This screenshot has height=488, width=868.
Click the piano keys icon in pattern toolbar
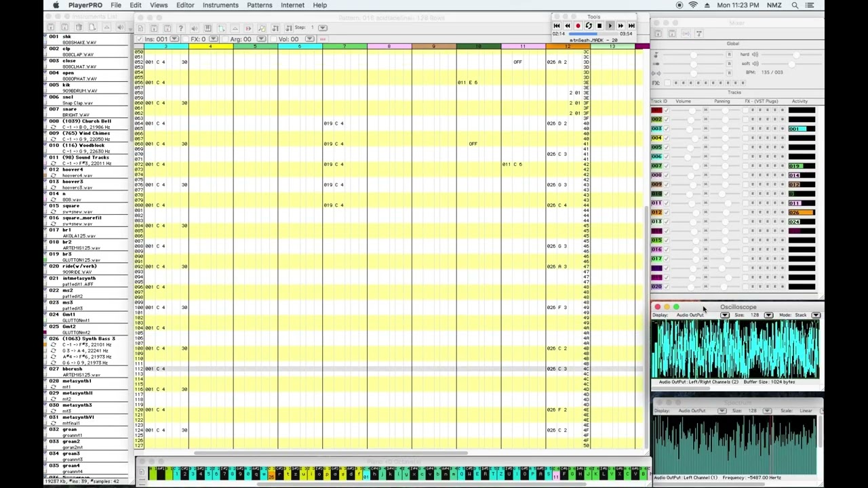point(208,28)
